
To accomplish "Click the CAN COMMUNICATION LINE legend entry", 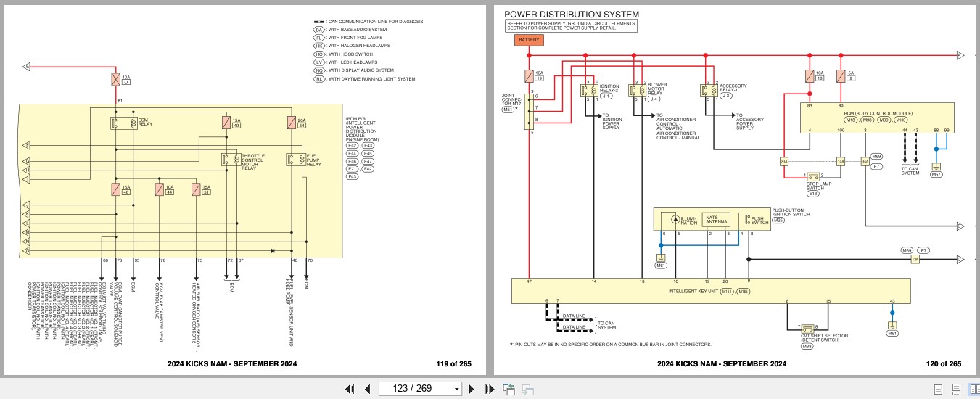I will click(x=368, y=22).
